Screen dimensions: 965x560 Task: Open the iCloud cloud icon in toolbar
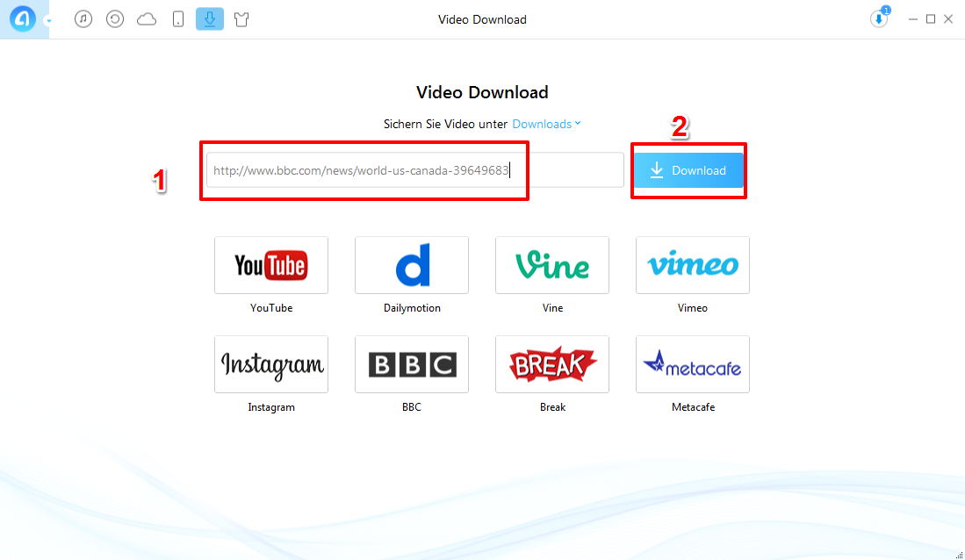147,19
